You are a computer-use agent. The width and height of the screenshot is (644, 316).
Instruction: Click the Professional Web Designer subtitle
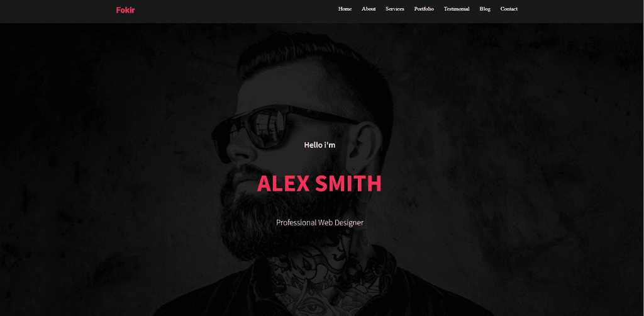[x=319, y=223]
